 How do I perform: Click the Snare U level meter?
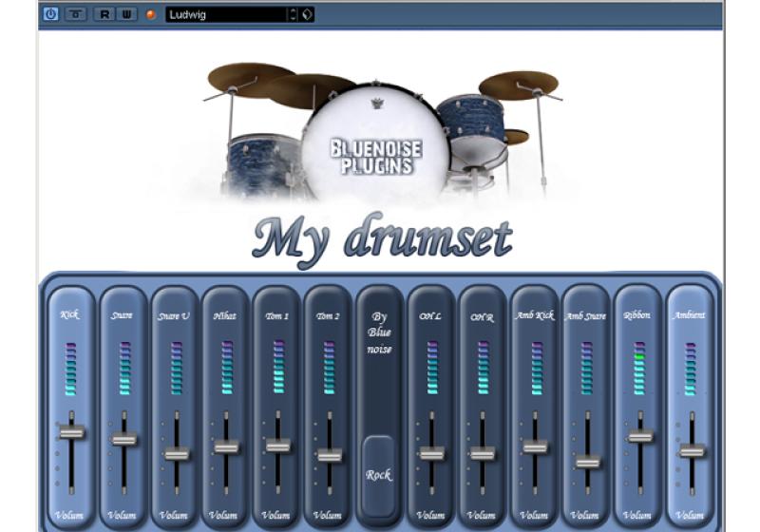tap(175, 368)
